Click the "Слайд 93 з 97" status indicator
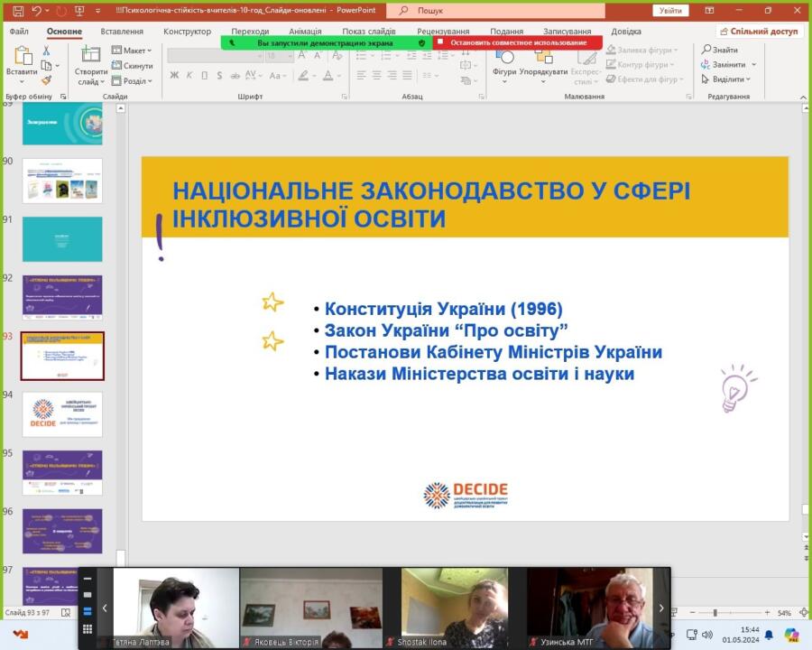Viewport: 812px width, 650px height. tap(27, 613)
